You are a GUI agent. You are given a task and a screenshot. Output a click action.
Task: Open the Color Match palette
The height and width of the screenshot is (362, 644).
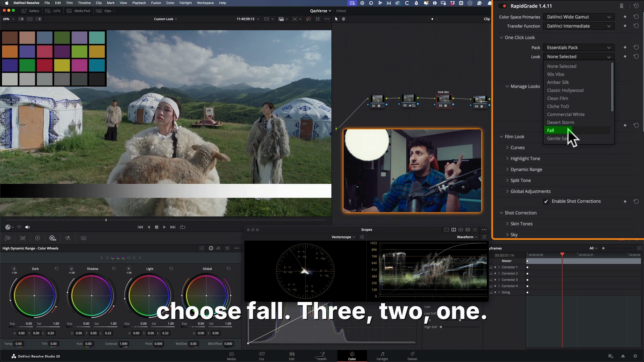pos(22,238)
